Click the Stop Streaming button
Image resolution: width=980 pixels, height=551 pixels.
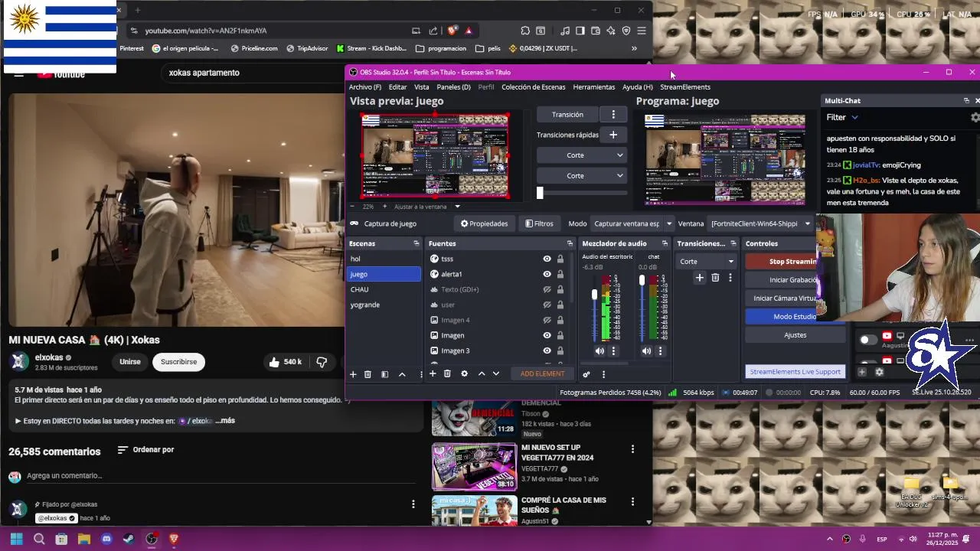click(781, 262)
